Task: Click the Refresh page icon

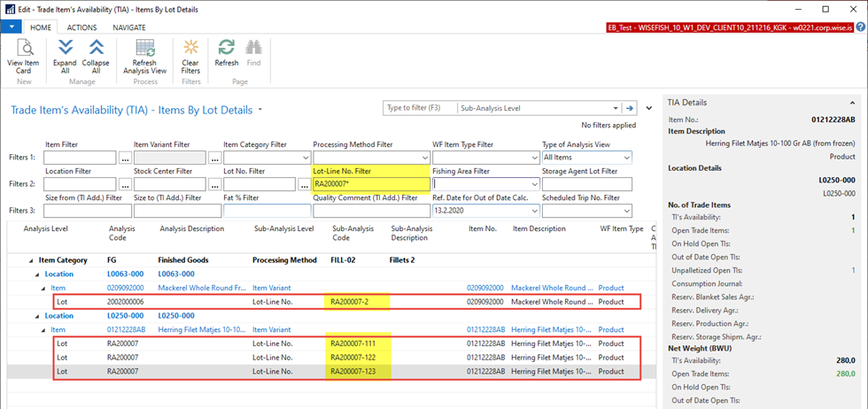Action: point(227,49)
